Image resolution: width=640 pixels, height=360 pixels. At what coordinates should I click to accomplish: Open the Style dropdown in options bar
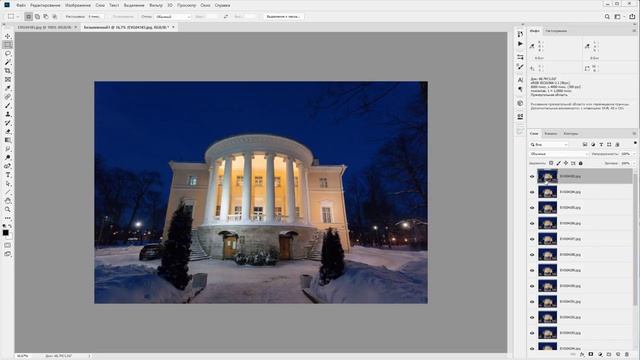pos(172,17)
